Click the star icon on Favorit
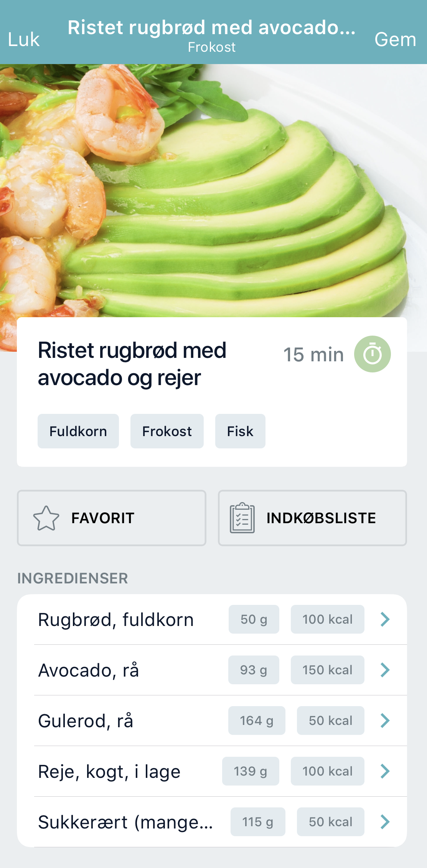Screen dimensions: 427x868 point(46,518)
